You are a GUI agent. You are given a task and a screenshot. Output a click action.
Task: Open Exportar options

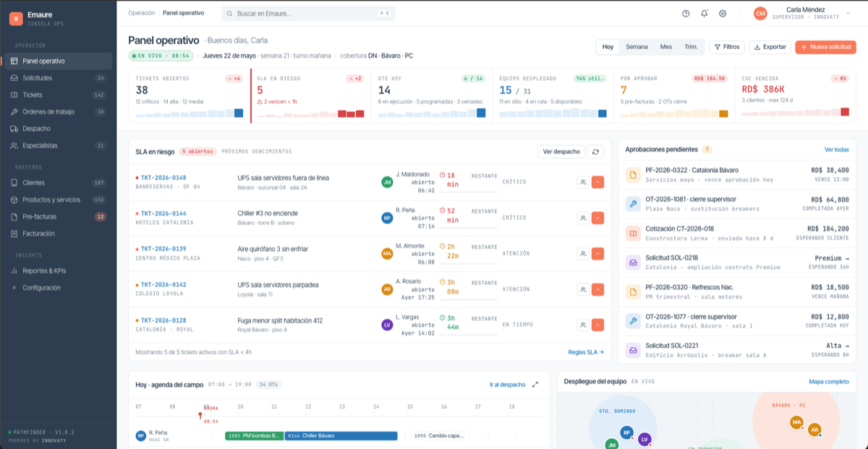770,47
